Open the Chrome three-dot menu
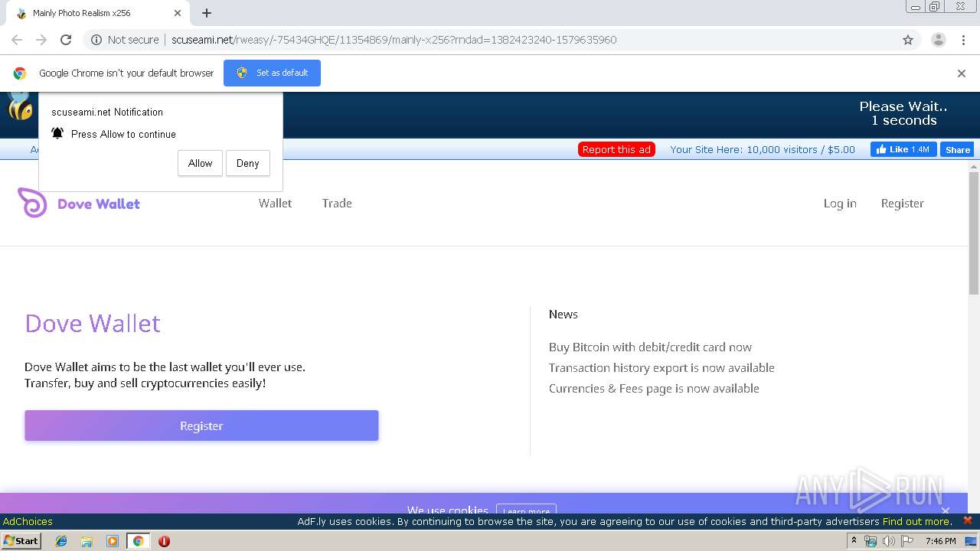 tap(963, 40)
